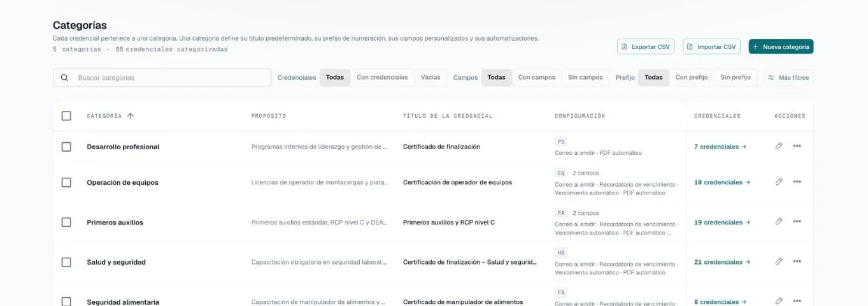The height and width of the screenshot is (306, 868).
Task: Open the Desarrollo profesional category name
Action: tap(123, 147)
